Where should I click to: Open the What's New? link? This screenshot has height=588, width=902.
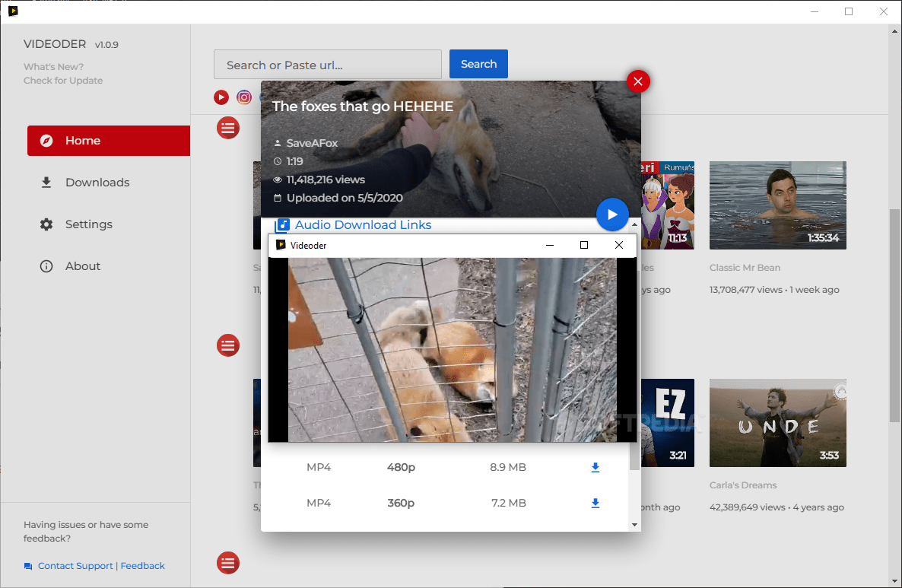coord(53,67)
